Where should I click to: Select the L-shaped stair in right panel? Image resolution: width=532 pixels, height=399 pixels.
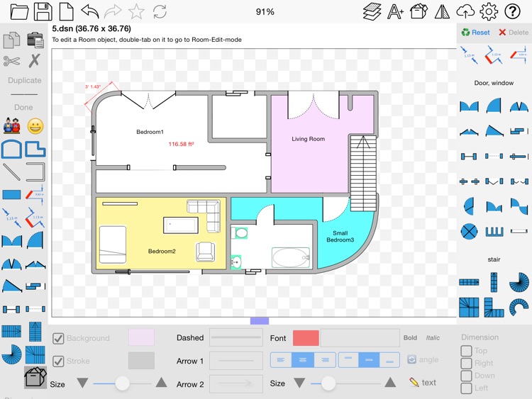(494, 308)
